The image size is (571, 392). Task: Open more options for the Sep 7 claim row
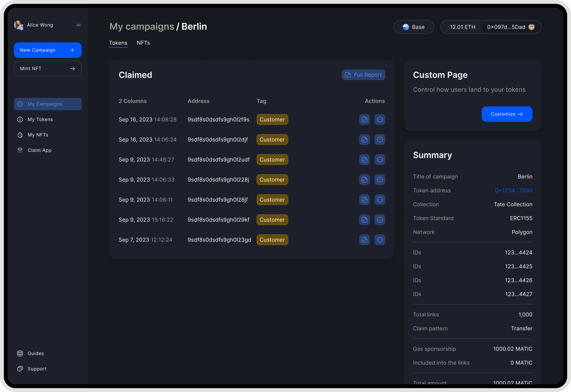(380, 240)
